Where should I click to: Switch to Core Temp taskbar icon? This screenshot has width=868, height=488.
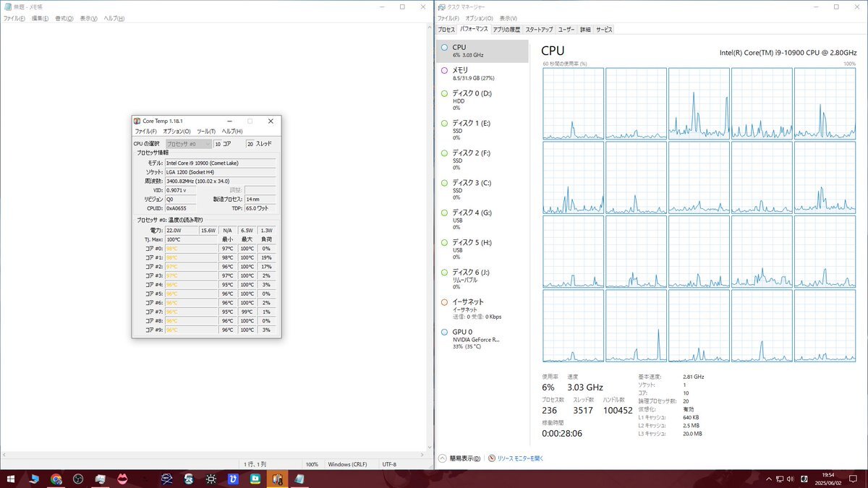coord(277,479)
